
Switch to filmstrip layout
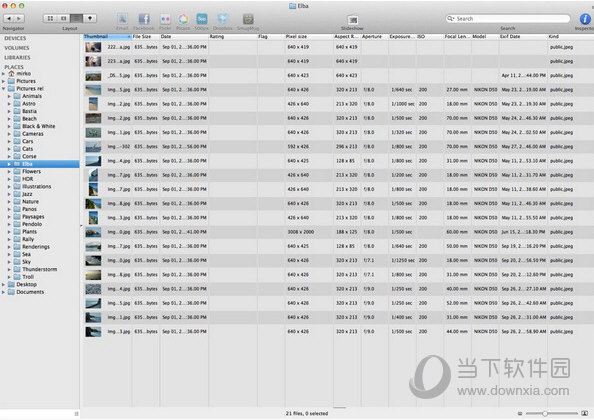click(x=63, y=18)
